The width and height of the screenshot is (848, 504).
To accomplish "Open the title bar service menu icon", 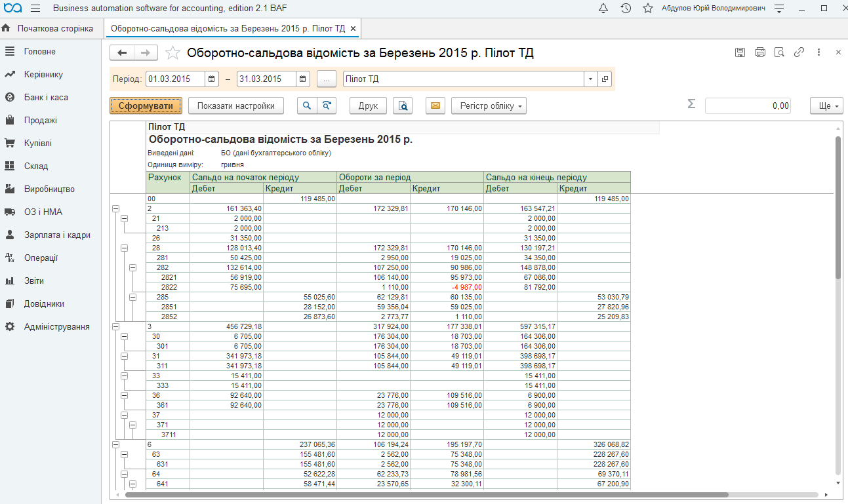I will (x=779, y=9).
